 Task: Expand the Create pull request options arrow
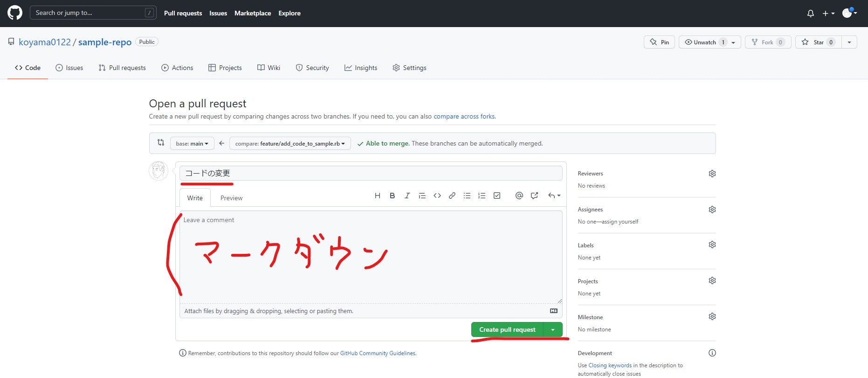[x=553, y=329]
